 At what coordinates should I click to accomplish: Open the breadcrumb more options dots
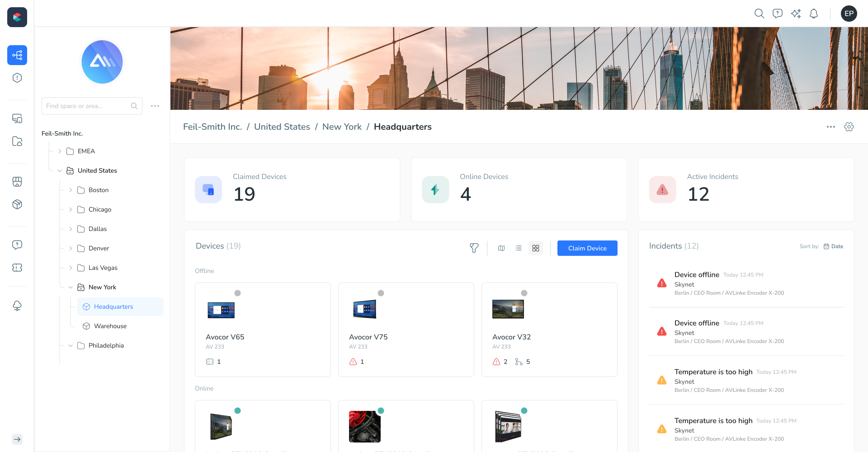pyautogui.click(x=831, y=127)
